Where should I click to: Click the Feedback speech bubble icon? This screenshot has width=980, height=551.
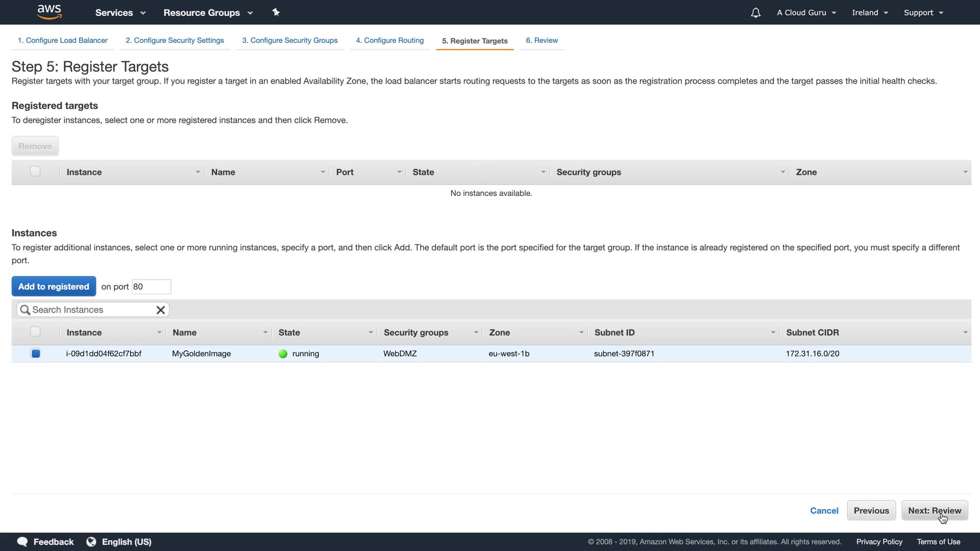pos(22,541)
